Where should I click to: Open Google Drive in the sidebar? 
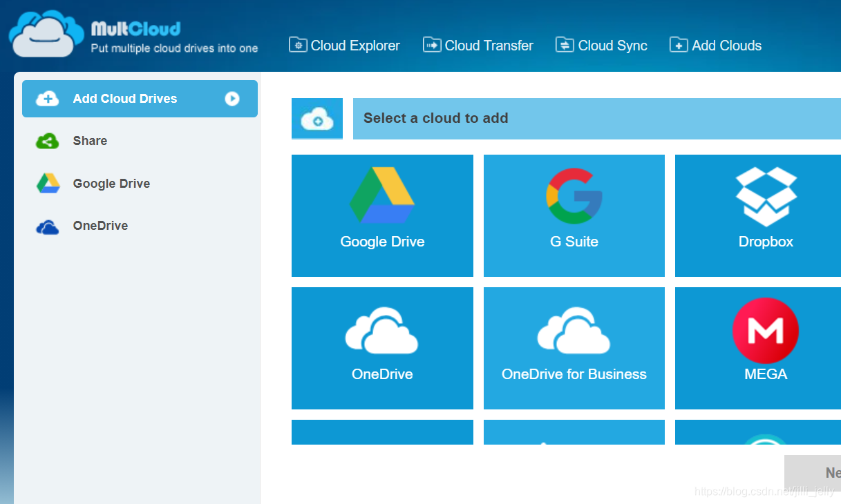(x=111, y=184)
